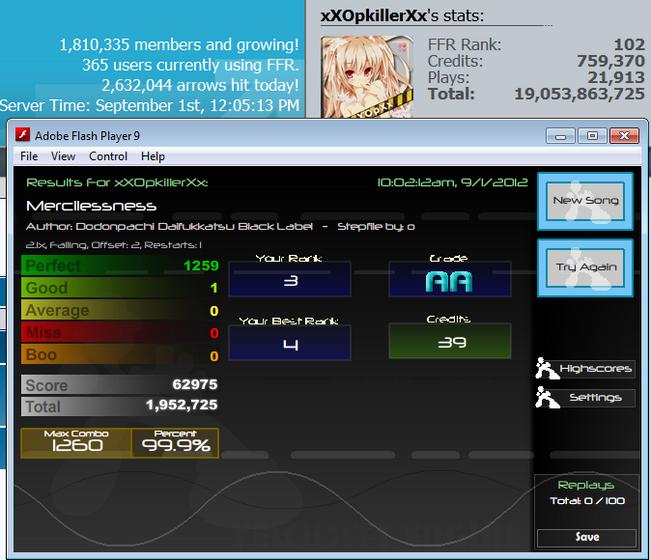Click the figure icon beside Highscores

tap(546, 368)
